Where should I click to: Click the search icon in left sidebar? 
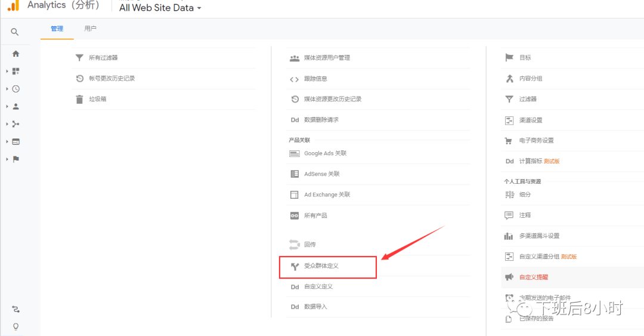15,32
